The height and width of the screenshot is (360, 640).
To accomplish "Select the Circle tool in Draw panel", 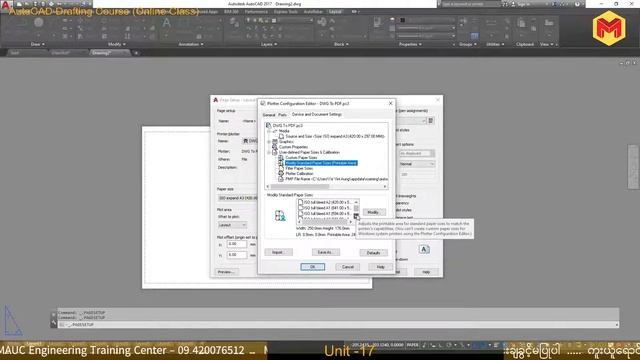I will [39, 23].
